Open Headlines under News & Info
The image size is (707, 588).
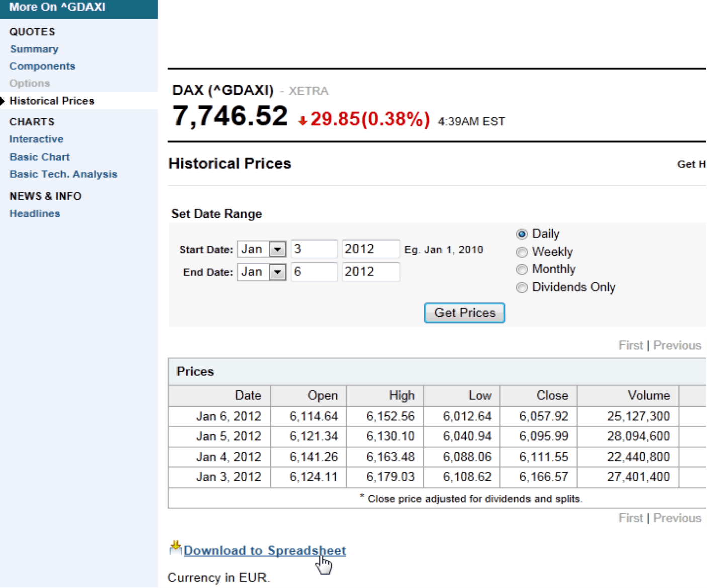coord(35,213)
